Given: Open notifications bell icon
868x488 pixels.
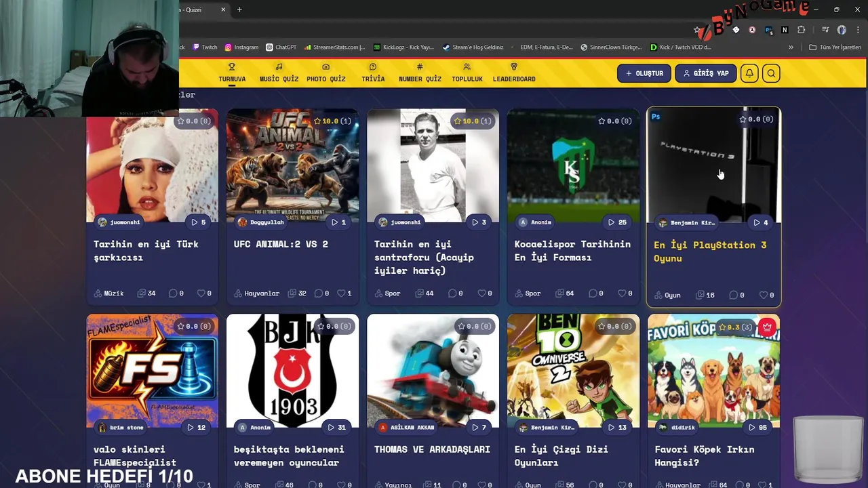Looking at the screenshot, I should (x=749, y=73).
